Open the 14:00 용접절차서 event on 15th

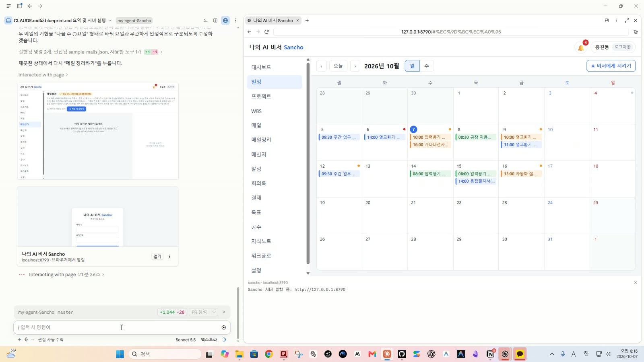(x=476, y=181)
